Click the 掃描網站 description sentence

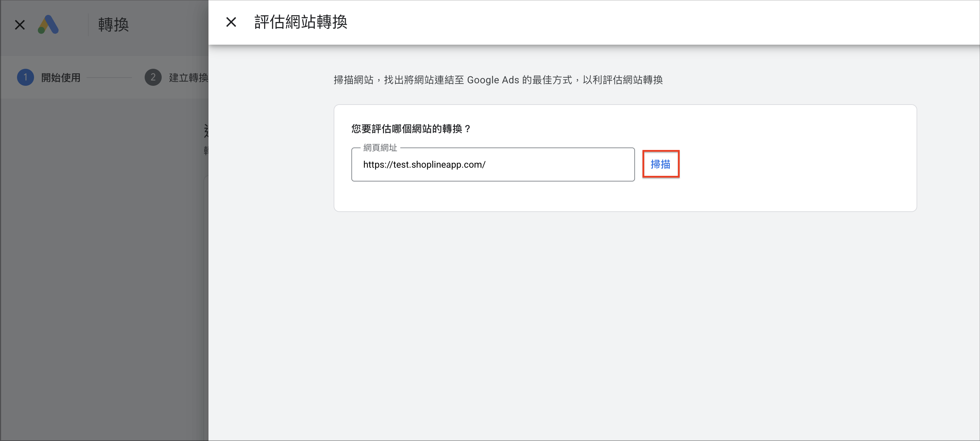[x=498, y=80]
